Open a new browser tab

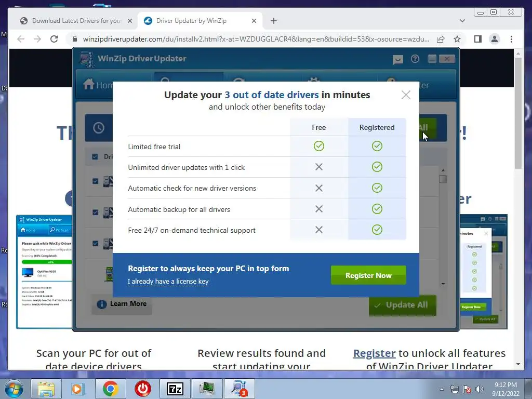pos(274,21)
